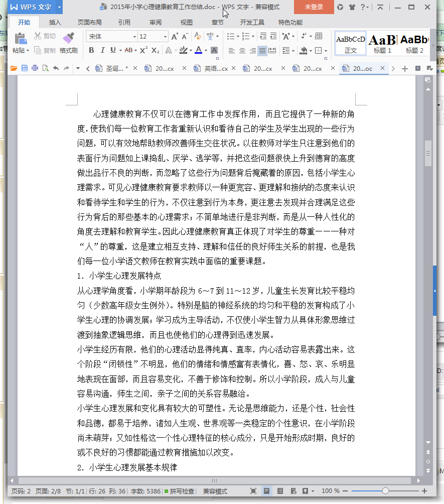Apply subscript formatting
444x504 pixels.
(x=155, y=50)
